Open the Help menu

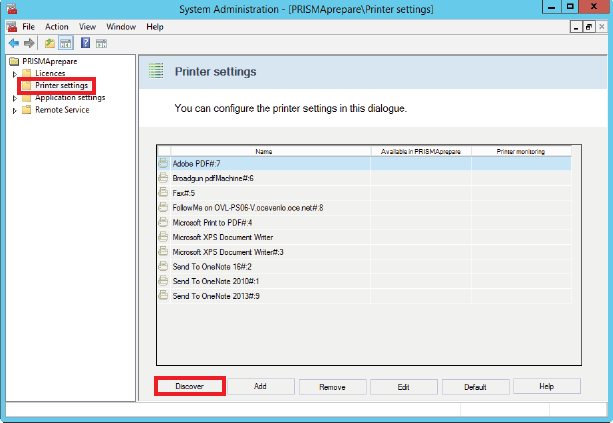[x=155, y=27]
